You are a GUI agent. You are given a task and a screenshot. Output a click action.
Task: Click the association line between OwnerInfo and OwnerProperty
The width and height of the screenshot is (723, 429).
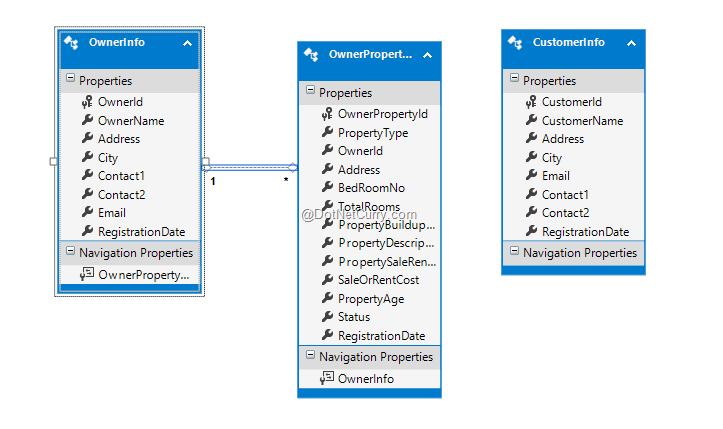250,167
